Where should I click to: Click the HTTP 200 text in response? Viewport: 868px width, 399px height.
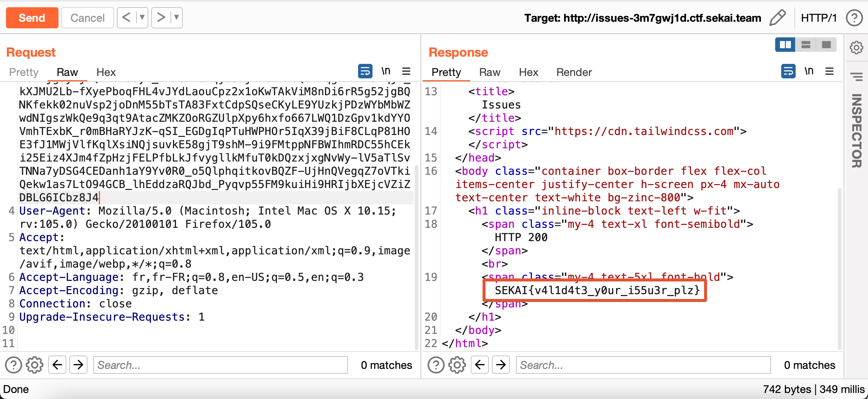click(x=521, y=237)
